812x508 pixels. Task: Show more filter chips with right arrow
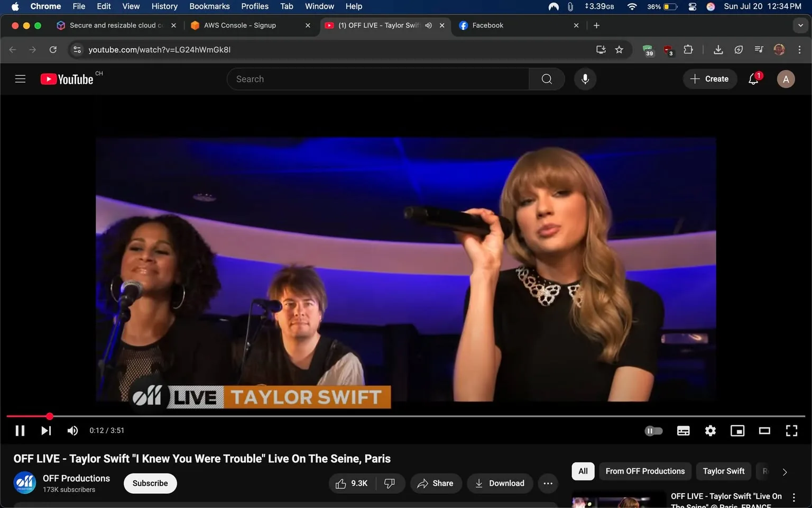click(x=785, y=471)
